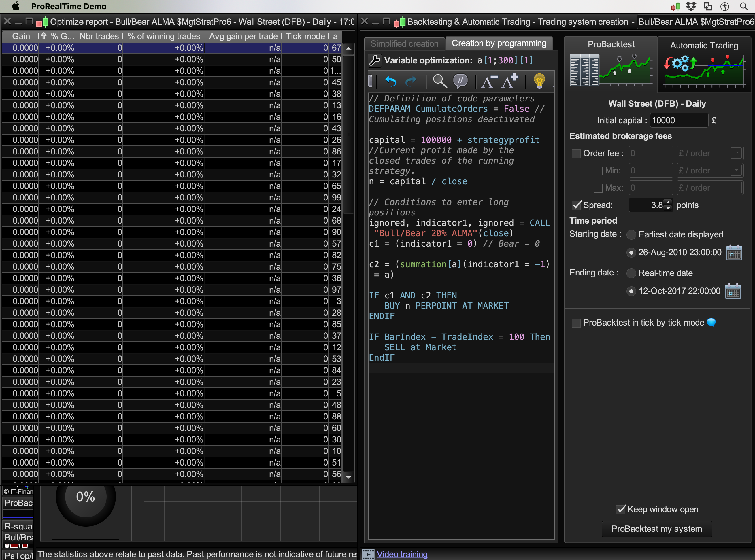Open search with the magnifying glass icon
This screenshot has width=755, height=560.
(x=440, y=81)
